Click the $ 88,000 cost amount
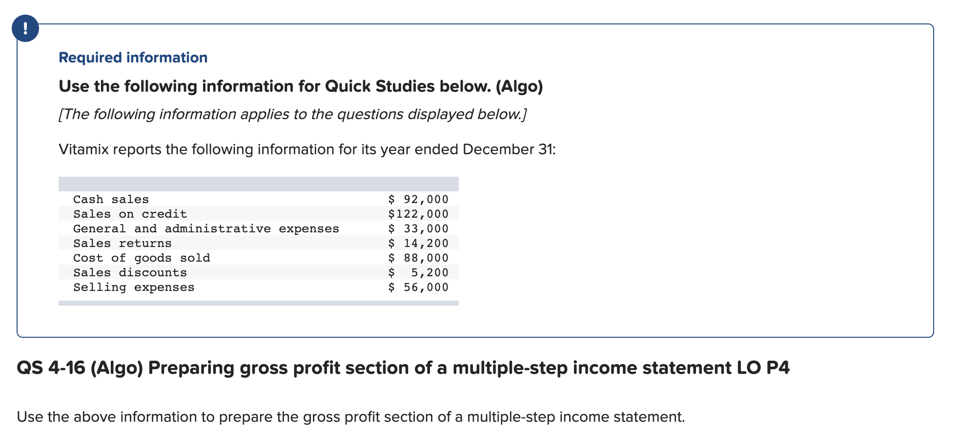 (x=418, y=258)
